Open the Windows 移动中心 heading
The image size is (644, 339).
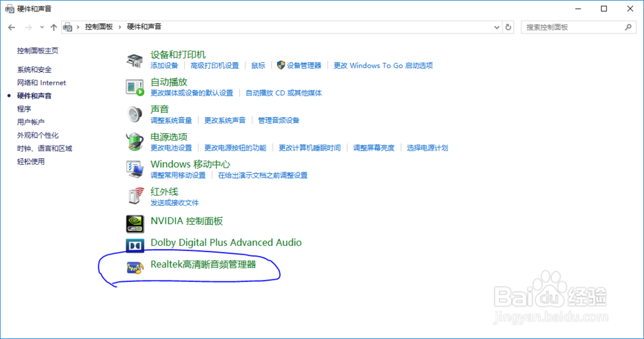(x=190, y=164)
